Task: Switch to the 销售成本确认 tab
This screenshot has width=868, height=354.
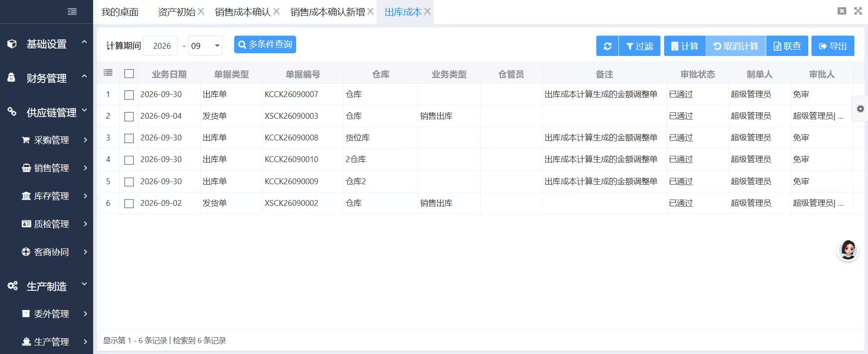Action: tap(243, 12)
